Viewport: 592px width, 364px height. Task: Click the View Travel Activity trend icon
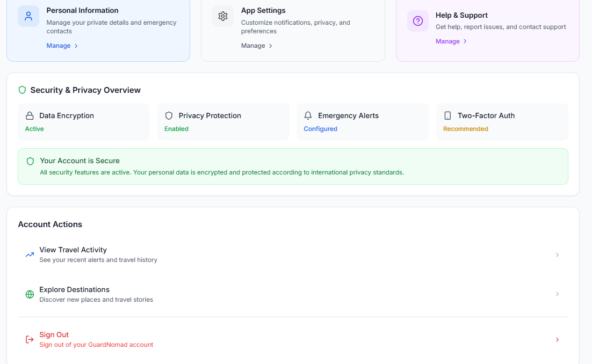30,254
